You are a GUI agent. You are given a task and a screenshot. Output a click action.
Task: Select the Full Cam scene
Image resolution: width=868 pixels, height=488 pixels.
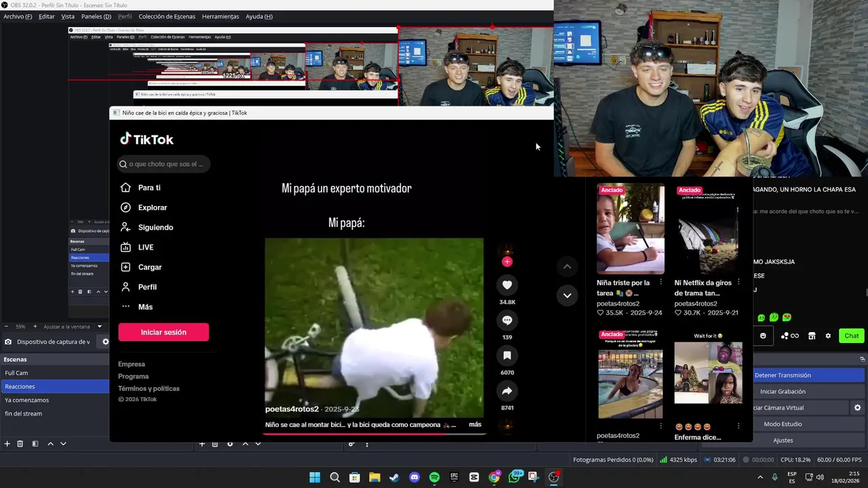[x=54, y=373]
